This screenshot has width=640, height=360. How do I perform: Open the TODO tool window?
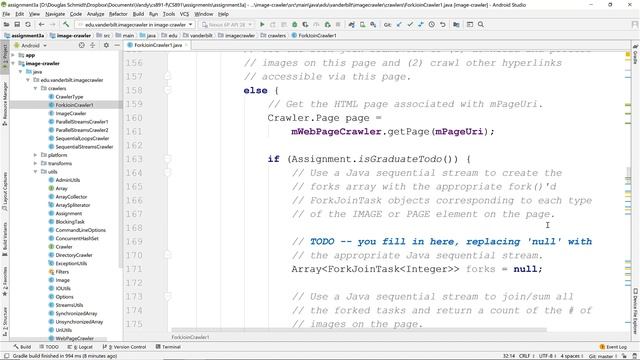(49, 347)
